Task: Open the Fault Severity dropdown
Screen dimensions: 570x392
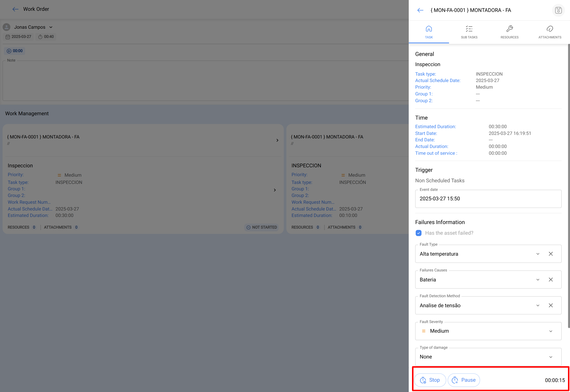Action: [x=488, y=331]
